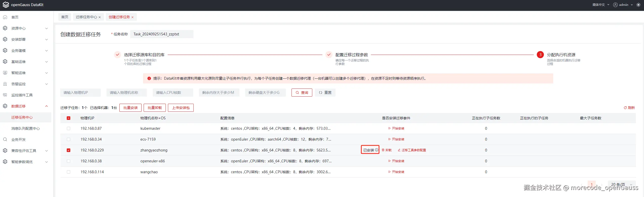Close the 迁移任务中心 tab with its x
This screenshot has width=644, height=197.
tap(100, 17)
